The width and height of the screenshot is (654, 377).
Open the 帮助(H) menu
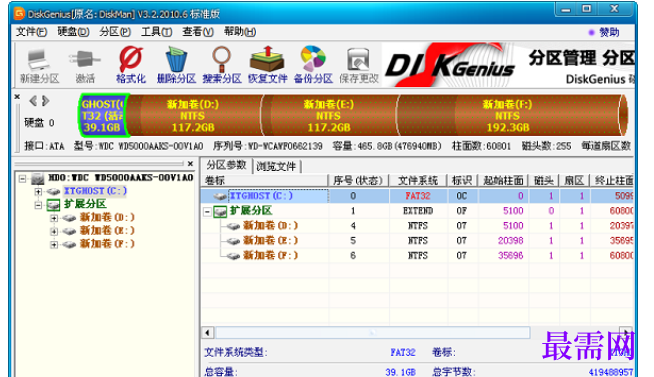pos(240,32)
